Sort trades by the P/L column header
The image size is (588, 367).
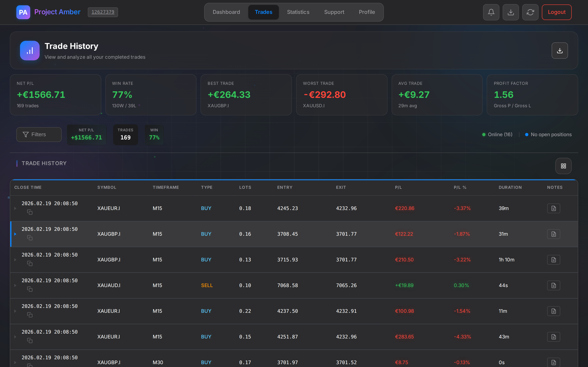[x=398, y=187]
